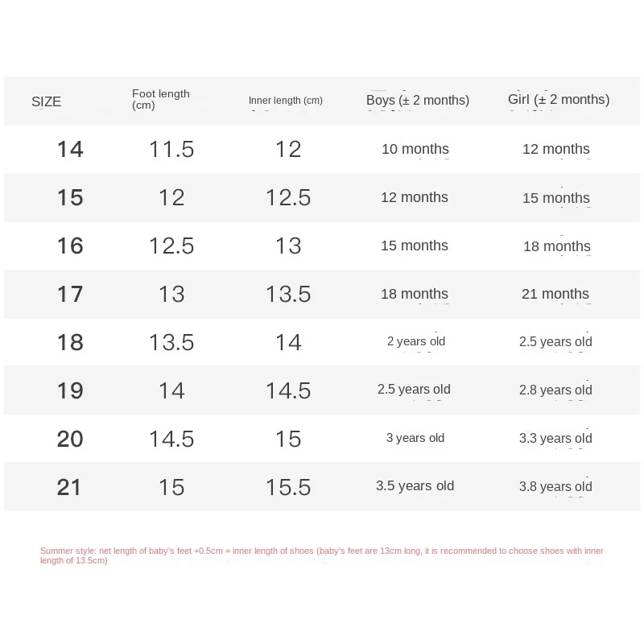Click the 11.5 foot length value
Image resolution: width=644 pixels, height=644 pixels.
[171, 149]
